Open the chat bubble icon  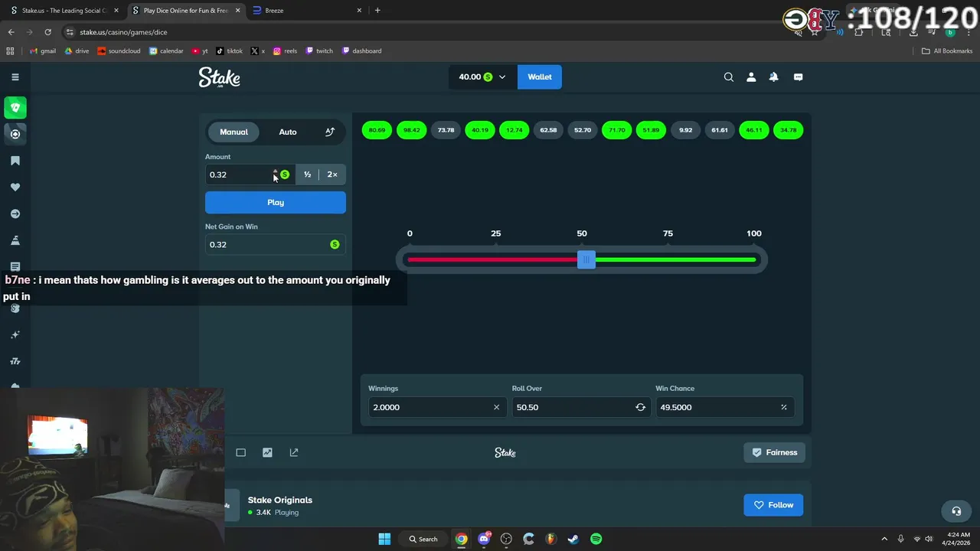[x=798, y=77]
